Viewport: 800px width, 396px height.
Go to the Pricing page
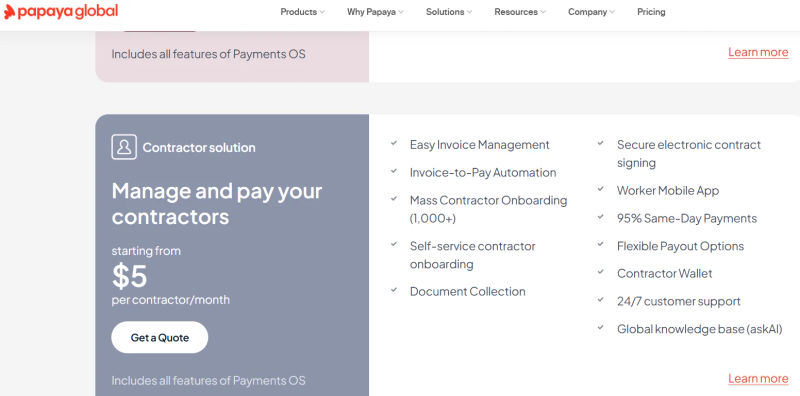point(651,12)
